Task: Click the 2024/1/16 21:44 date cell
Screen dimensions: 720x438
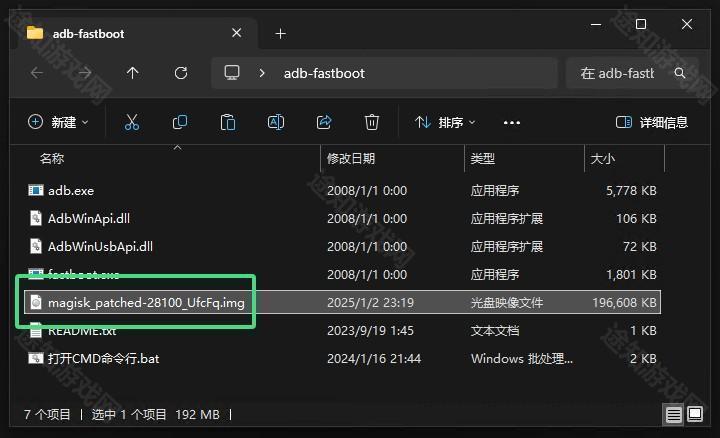Action: point(374,359)
